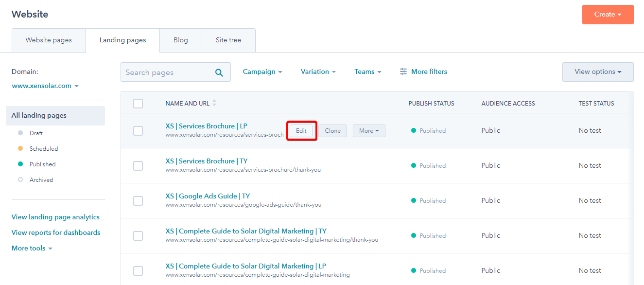Viewport: 644px width, 285px height.
Task: Tick the select-all pages checkbox
Action: point(138,103)
